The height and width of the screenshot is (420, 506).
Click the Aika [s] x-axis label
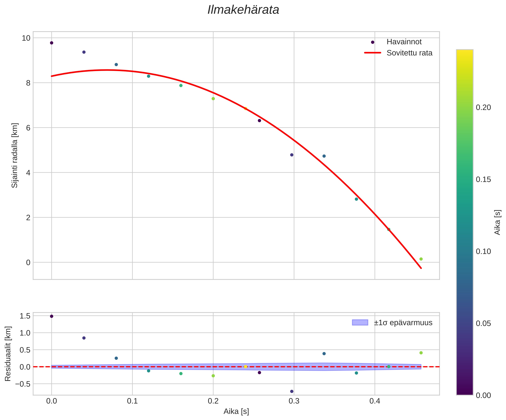pyautogui.click(x=236, y=411)
